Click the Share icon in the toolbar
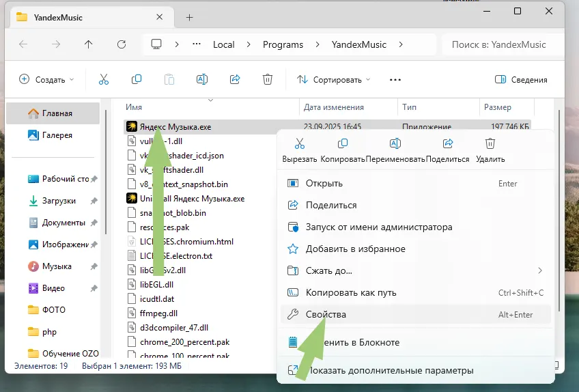This screenshot has height=392, width=579. tap(235, 80)
